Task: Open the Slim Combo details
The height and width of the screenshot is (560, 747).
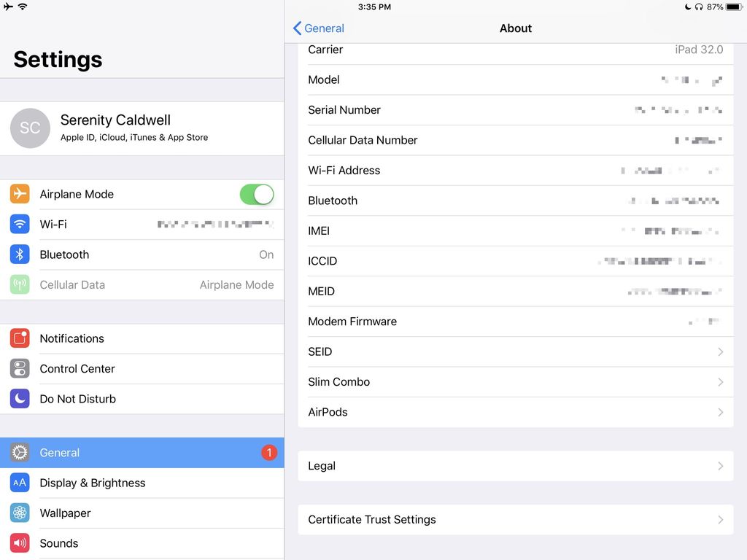Action: click(x=516, y=381)
